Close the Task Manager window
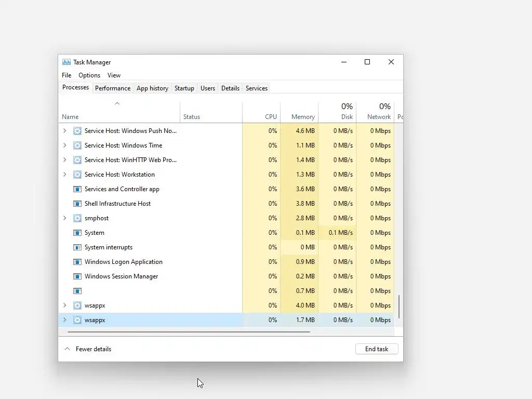532x399 pixels. 391,62
